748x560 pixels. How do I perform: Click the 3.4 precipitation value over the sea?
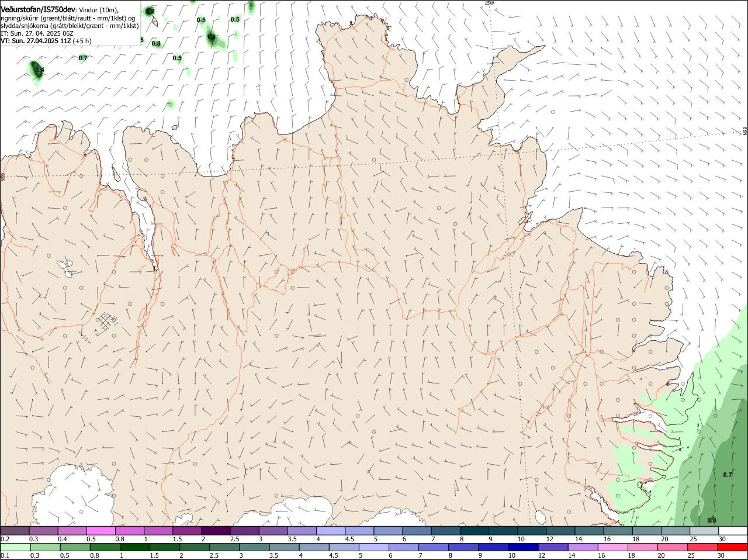click(x=39, y=70)
